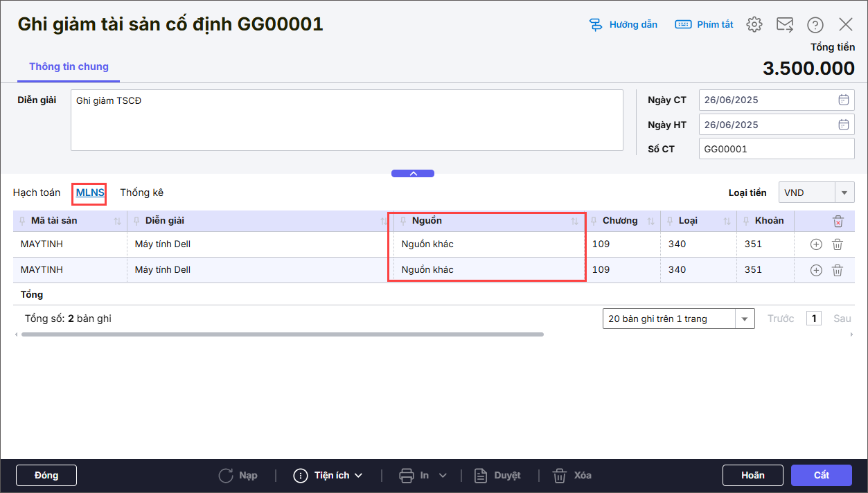868x493 pixels.
Task: Expand the Loại tiền VND dropdown
Action: click(x=844, y=192)
